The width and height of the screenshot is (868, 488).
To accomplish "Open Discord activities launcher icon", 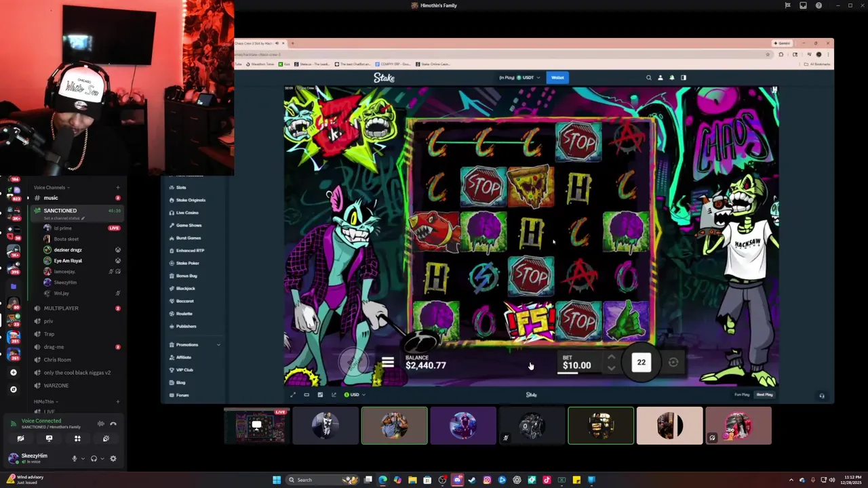I will point(77,439).
